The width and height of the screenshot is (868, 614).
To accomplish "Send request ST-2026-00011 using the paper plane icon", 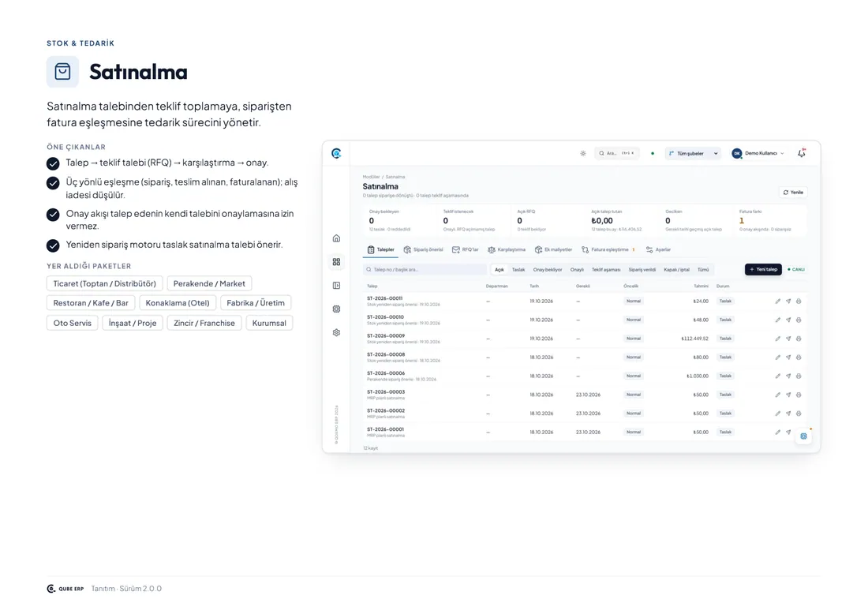I will pyautogui.click(x=788, y=301).
